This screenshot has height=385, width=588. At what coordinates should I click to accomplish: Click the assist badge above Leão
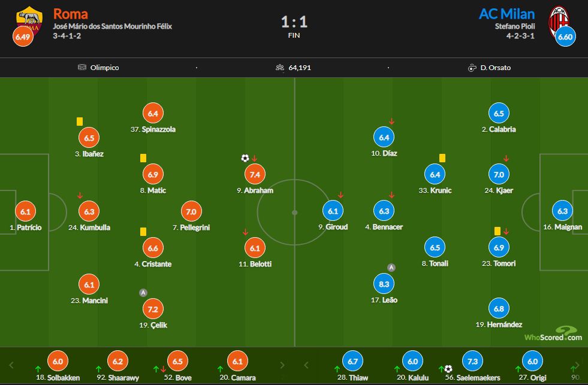coord(391,268)
